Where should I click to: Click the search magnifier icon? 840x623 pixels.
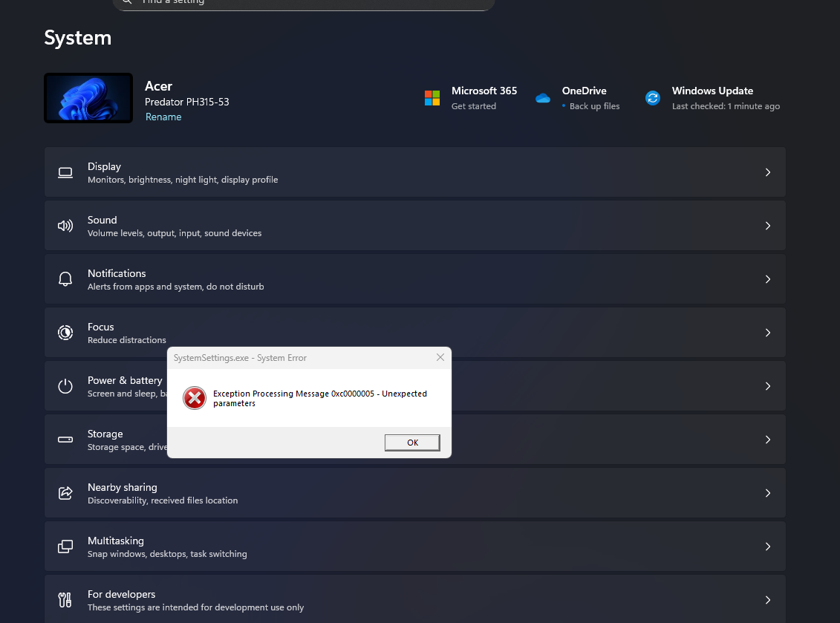coord(128,1)
